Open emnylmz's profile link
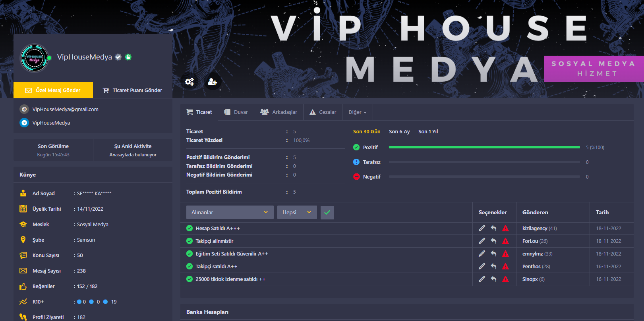The height and width of the screenshot is (321, 644). click(532, 254)
